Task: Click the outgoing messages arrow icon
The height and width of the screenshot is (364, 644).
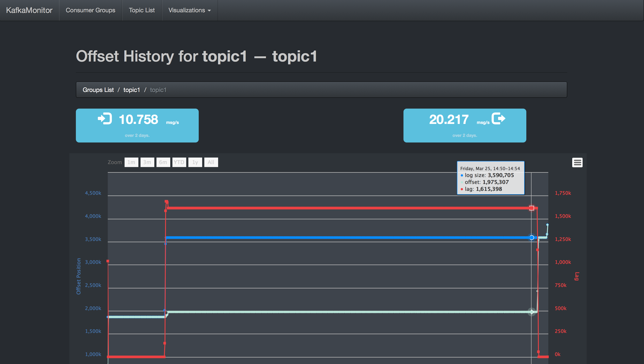Action: point(498,118)
